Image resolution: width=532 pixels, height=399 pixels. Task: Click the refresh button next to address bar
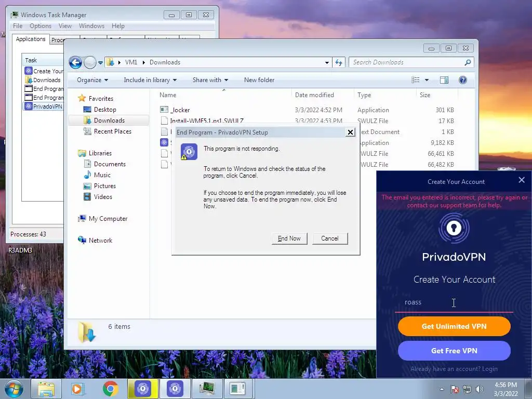339,62
